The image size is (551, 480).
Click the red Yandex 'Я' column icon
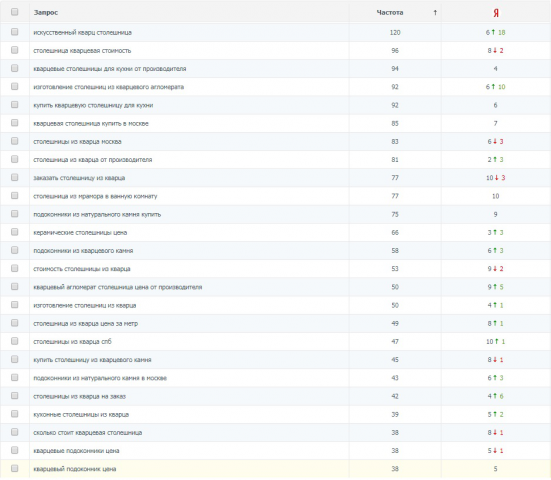point(495,13)
